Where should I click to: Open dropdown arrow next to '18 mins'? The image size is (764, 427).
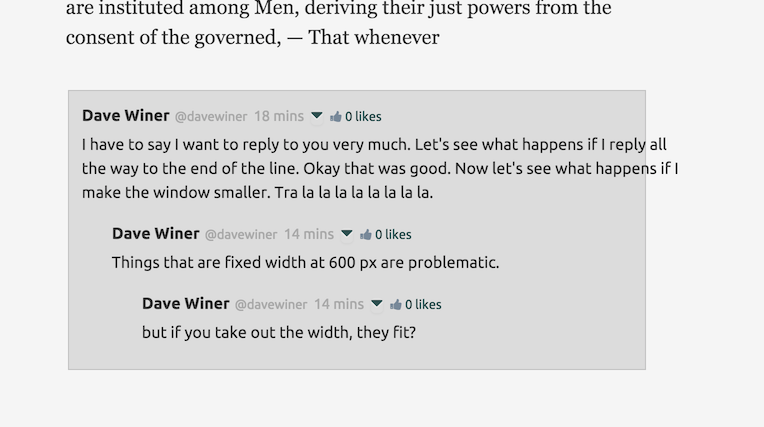(x=317, y=116)
